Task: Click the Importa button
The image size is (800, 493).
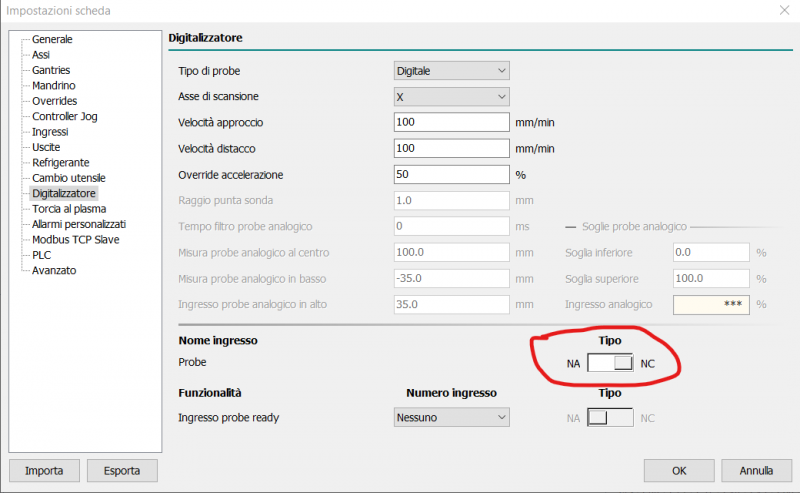Action: 44,470
